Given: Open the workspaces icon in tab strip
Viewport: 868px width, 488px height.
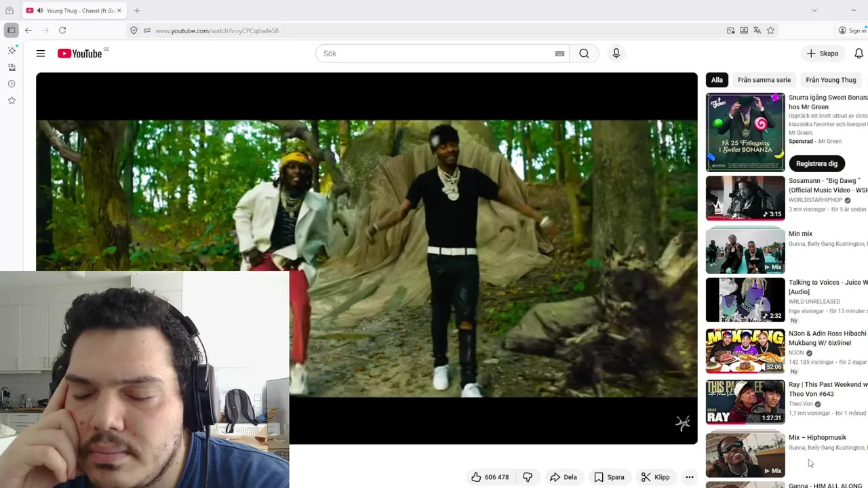Looking at the screenshot, I should tap(9, 10).
